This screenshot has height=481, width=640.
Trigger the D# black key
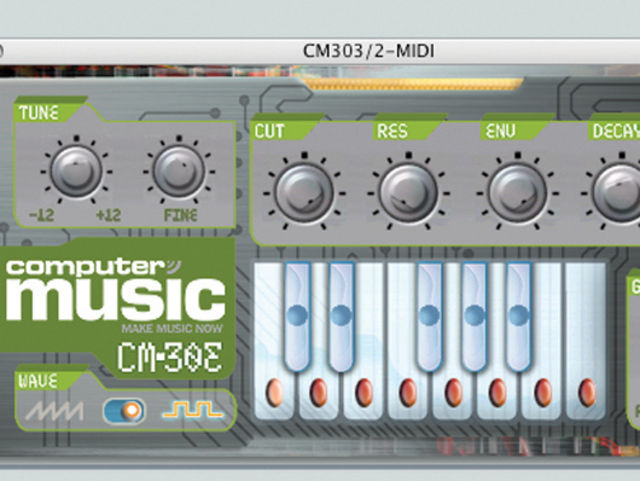pyautogui.click(x=341, y=316)
